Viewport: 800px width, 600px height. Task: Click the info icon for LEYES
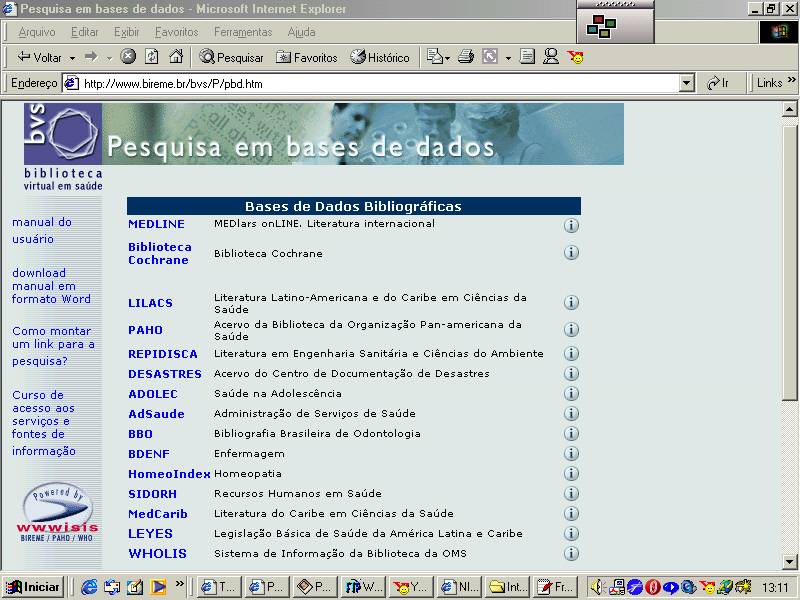(x=571, y=534)
